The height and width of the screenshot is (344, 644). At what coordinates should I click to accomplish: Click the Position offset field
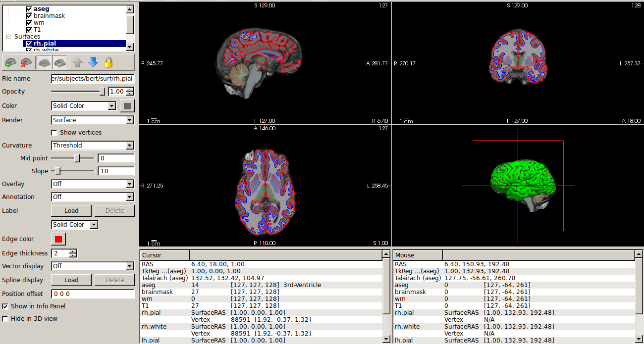(93, 294)
